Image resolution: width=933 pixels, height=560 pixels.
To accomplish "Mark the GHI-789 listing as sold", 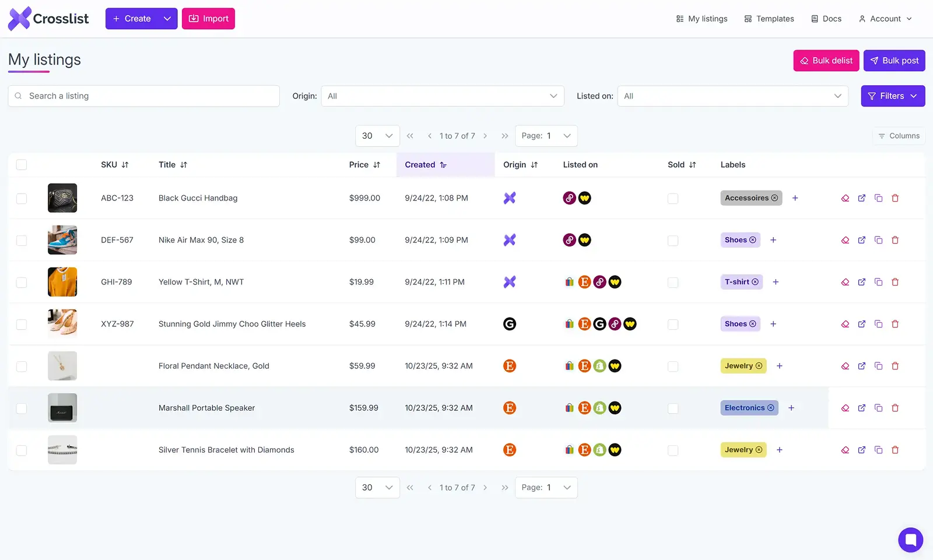I will coord(673,282).
